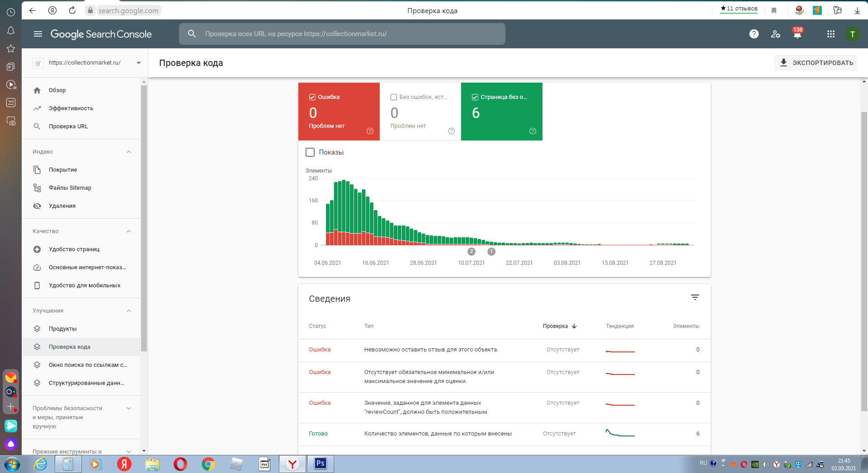868x473 pixels.
Task: Click the URL inspection search field
Action: 342,34
